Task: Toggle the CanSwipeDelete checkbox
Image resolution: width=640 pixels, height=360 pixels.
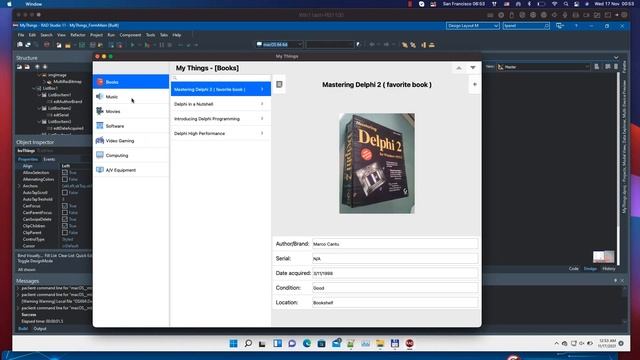Action: (x=65, y=219)
